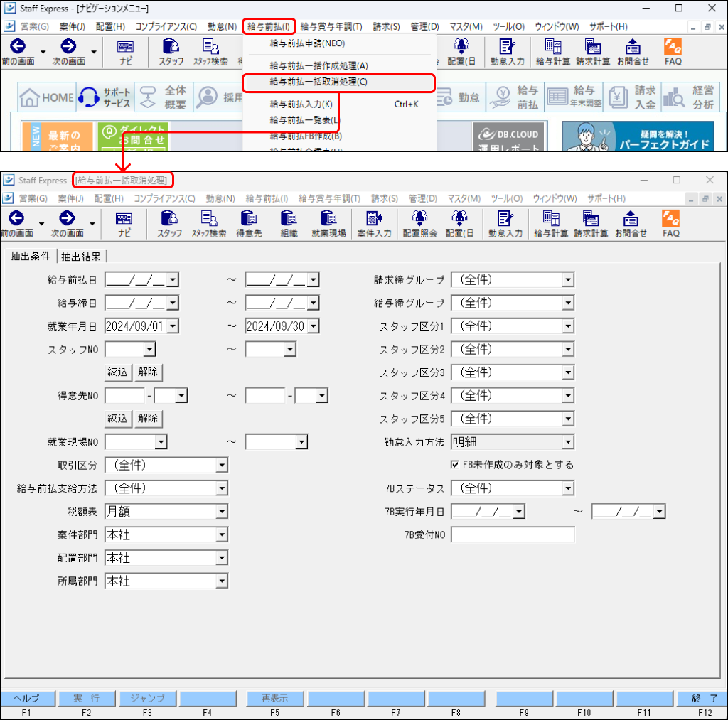Click スタッフ icon in top window toolbar

(x=171, y=52)
